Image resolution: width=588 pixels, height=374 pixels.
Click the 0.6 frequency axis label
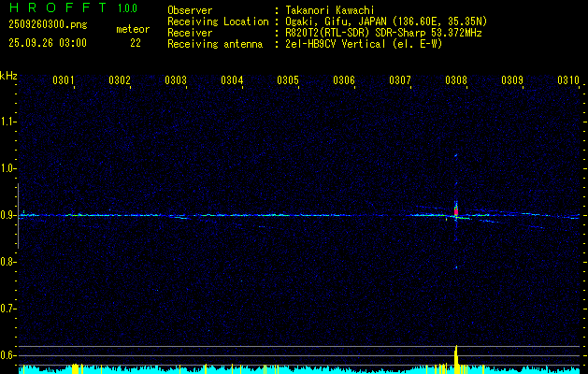[7, 355]
